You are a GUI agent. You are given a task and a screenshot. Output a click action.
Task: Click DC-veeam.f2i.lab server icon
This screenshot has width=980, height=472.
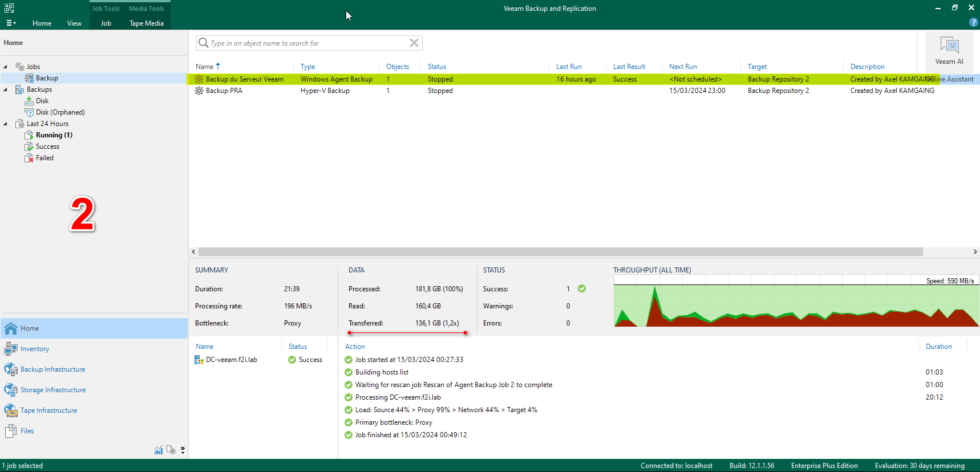[x=199, y=360]
